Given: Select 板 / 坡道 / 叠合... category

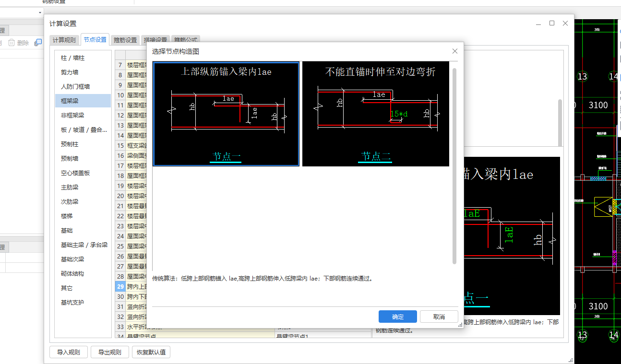Looking at the screenshot, I should tap(83, 129).
